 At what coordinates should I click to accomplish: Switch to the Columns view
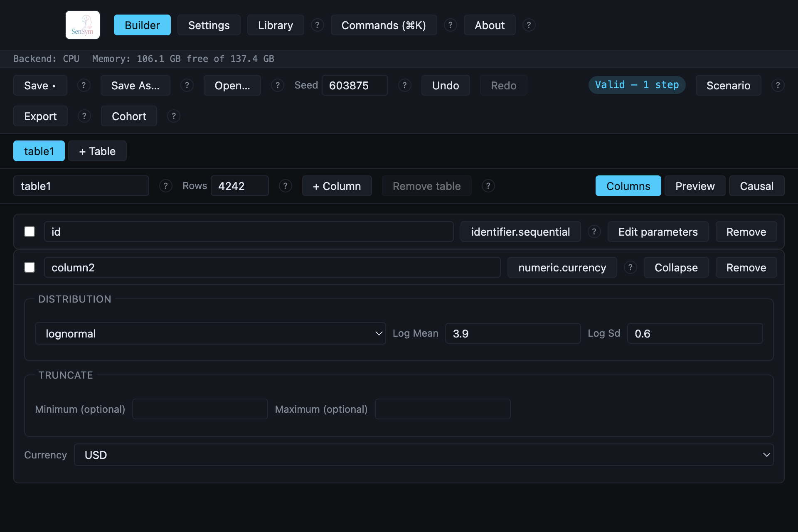628,186
